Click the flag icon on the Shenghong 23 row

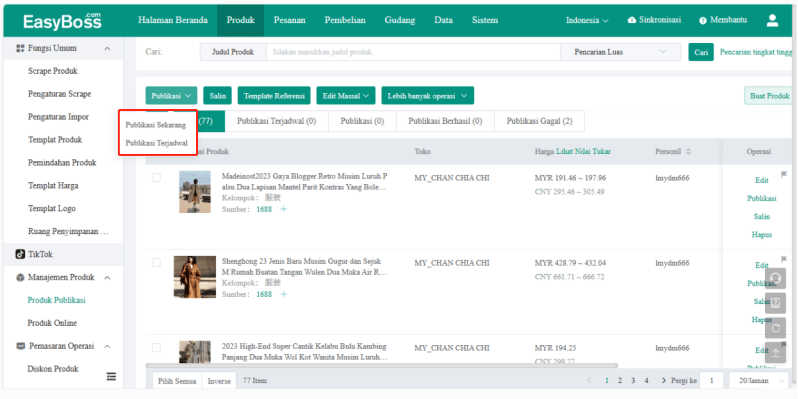click(784, 260)
